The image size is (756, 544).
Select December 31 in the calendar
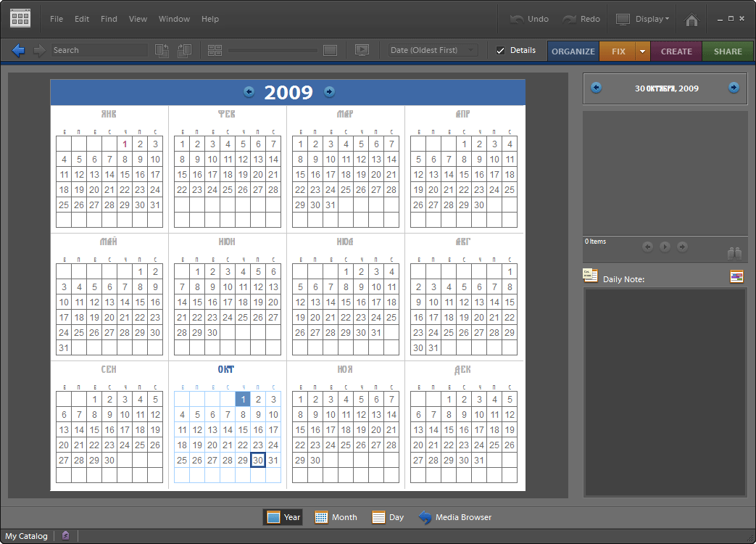pos(479,460)
